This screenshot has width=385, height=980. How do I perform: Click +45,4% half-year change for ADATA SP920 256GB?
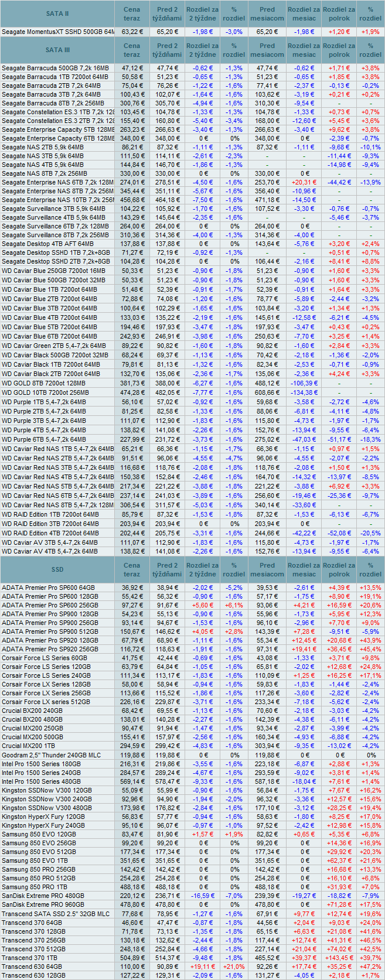point(370,649)
